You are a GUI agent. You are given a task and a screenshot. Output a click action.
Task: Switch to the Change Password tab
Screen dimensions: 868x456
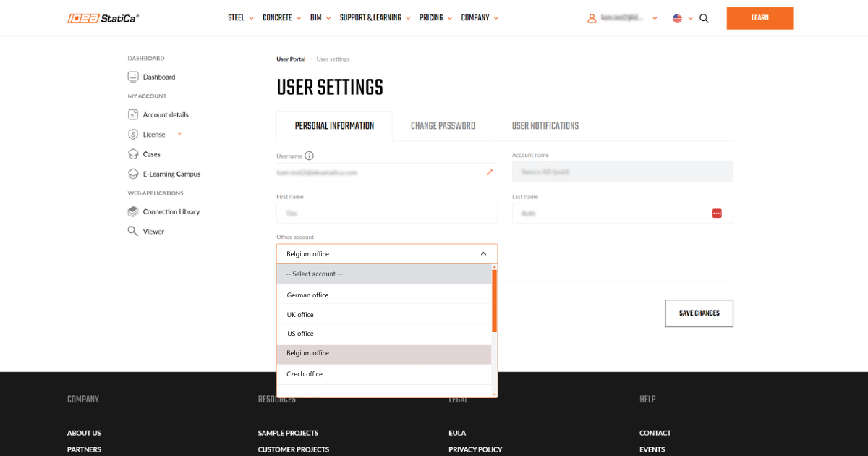[443, 126]
